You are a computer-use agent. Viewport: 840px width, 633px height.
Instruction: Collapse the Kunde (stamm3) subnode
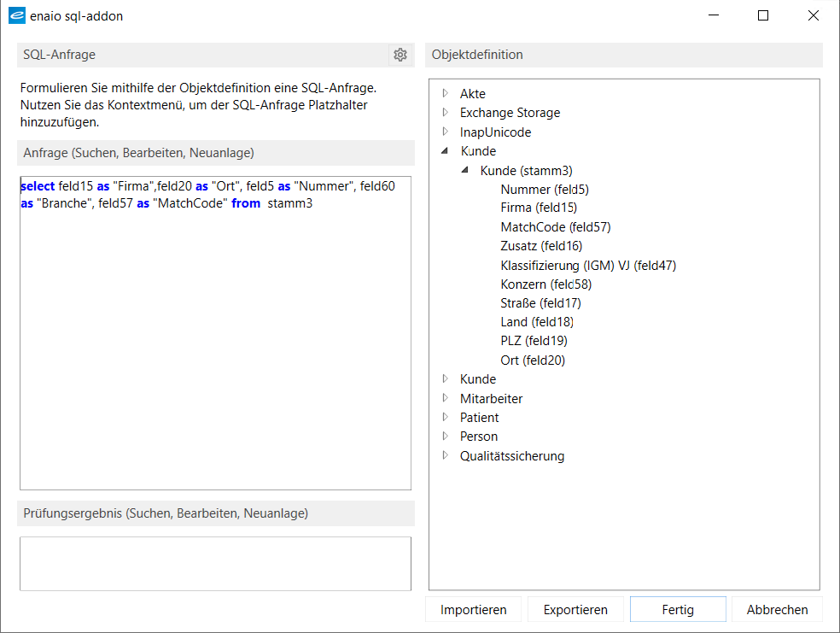(x=465, y=170)
